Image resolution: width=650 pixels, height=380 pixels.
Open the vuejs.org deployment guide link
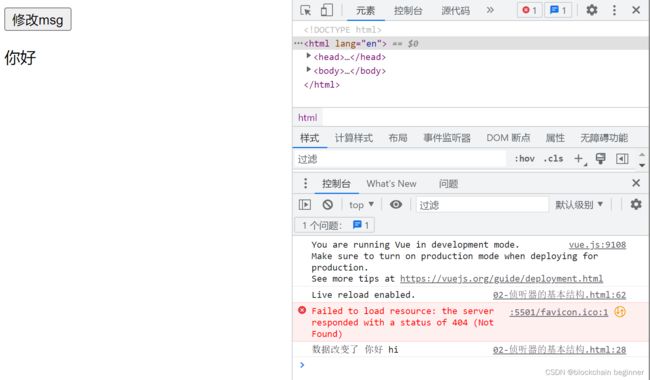tap(502, 279)
